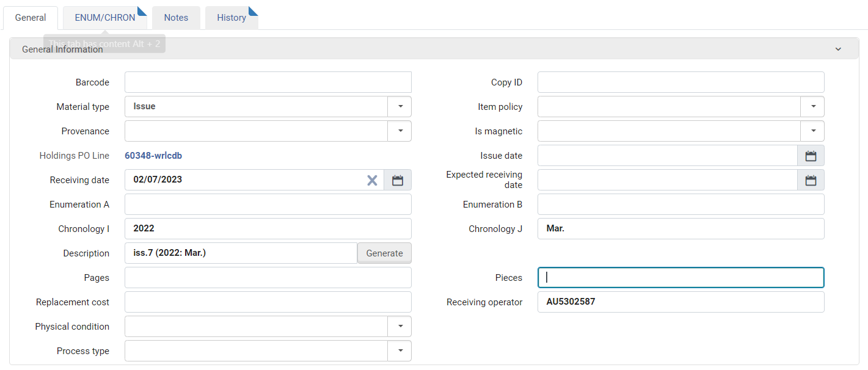Expand the Item policy dropdown

tap(813, 106)
